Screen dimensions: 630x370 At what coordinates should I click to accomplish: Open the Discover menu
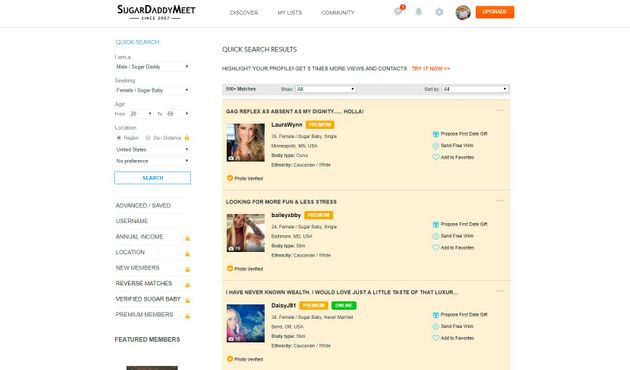click(x=244, y=13)
